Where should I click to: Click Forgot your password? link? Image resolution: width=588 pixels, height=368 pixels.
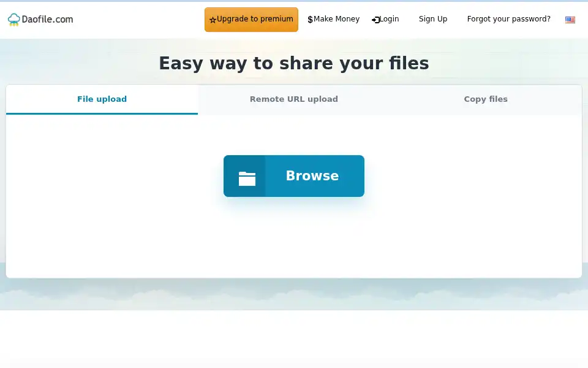click(x=508, y=19)
